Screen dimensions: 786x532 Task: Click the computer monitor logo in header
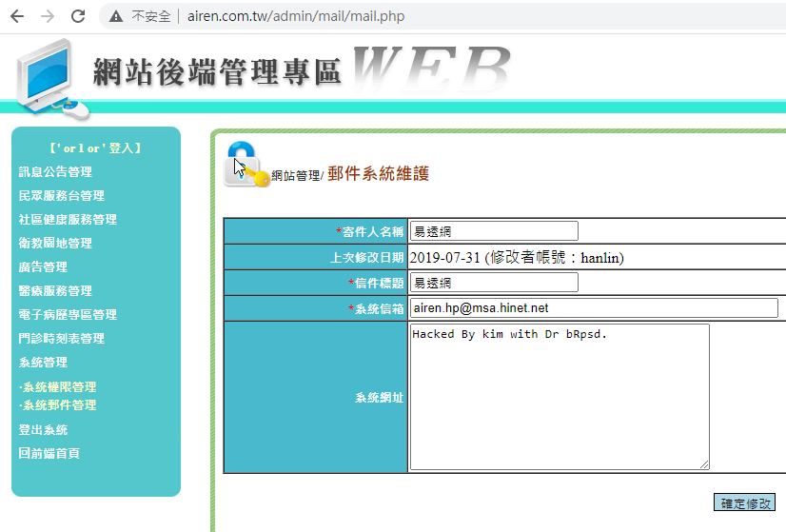(52, 79)
